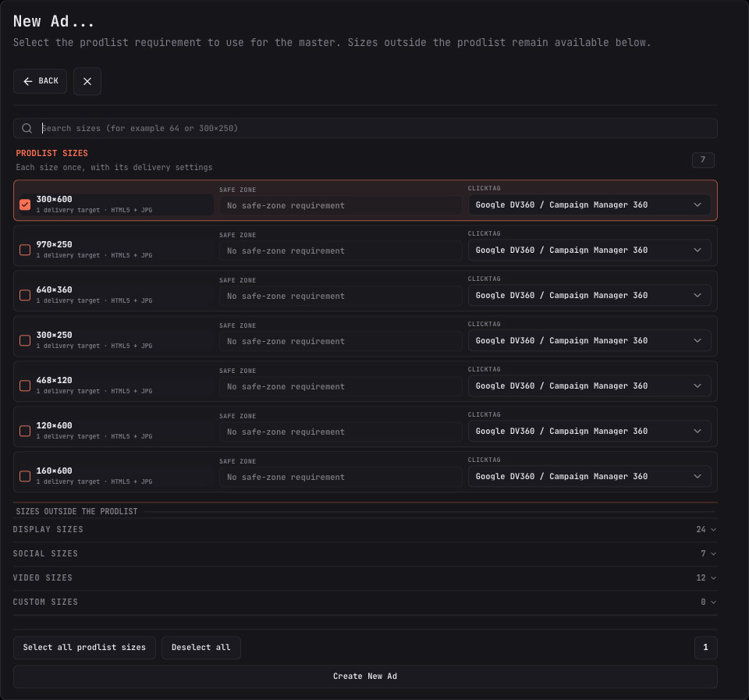Click the 640×360 size label

(55, 290)
